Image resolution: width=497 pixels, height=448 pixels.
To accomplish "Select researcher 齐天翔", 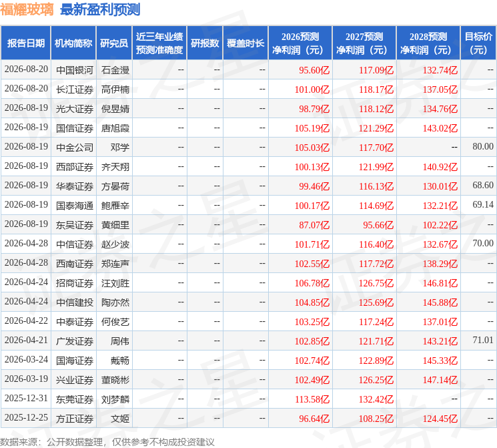I will click(115, 166).
